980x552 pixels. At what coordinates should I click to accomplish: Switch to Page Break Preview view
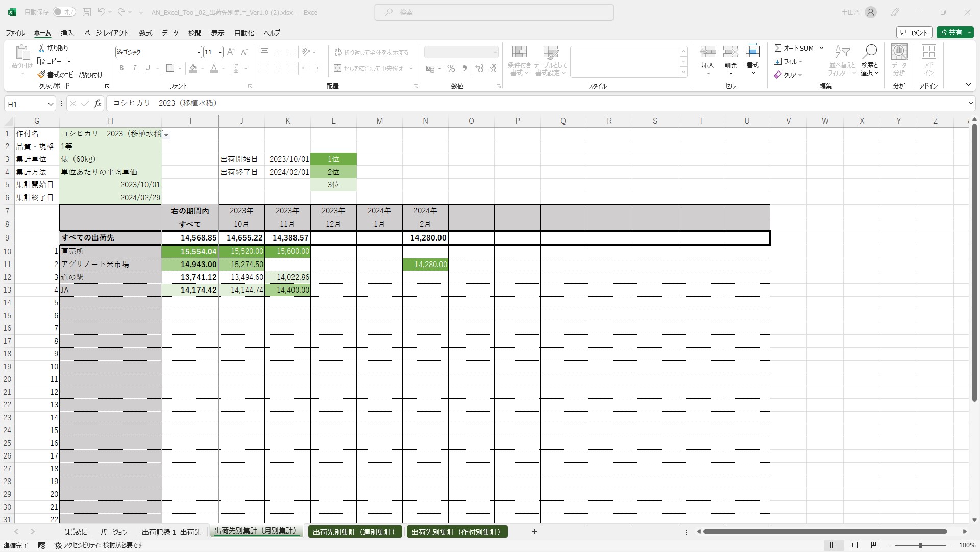click(x=875, y=545)
